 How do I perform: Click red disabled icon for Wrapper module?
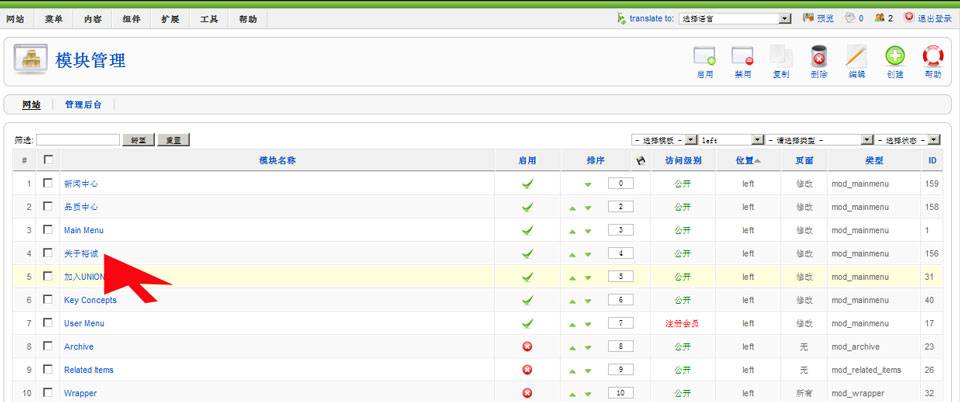527,393
